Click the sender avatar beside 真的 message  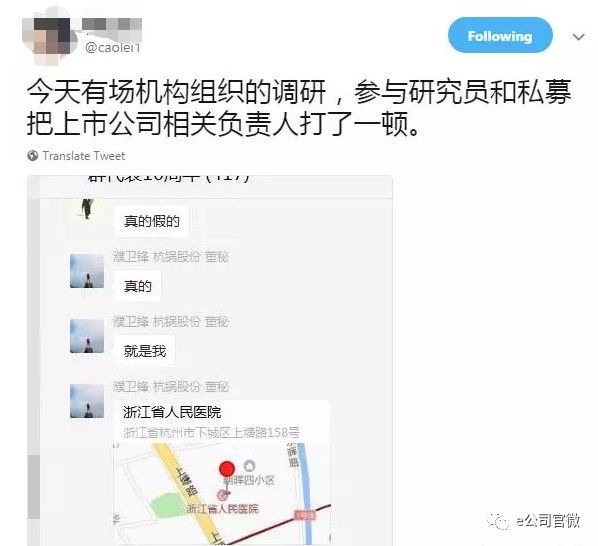(x=87, y=271)
